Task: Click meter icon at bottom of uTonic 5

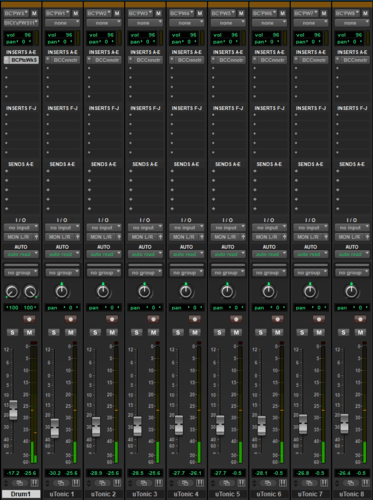Action: [x=241, y=483]
